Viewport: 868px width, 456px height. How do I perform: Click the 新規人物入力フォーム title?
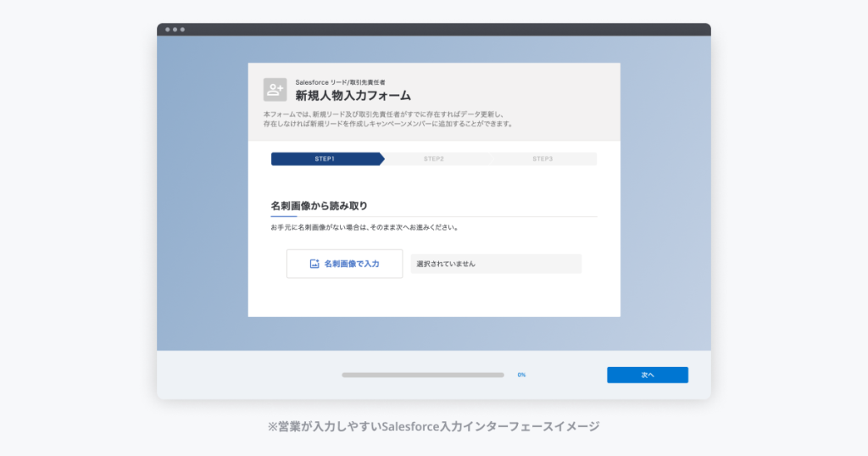coord(353,96)
